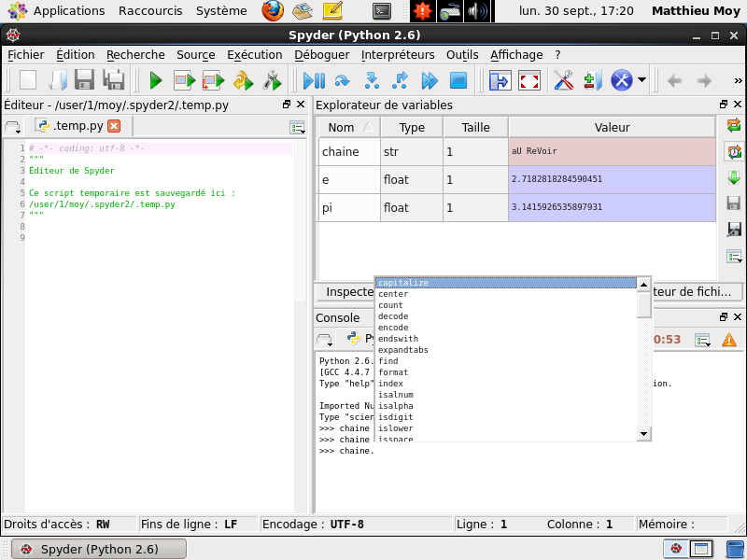Screen dimensions: 747x560
Task: Click the debug play/pause toolbar icon
Action: pyautogui.click(x=314, y=80)
